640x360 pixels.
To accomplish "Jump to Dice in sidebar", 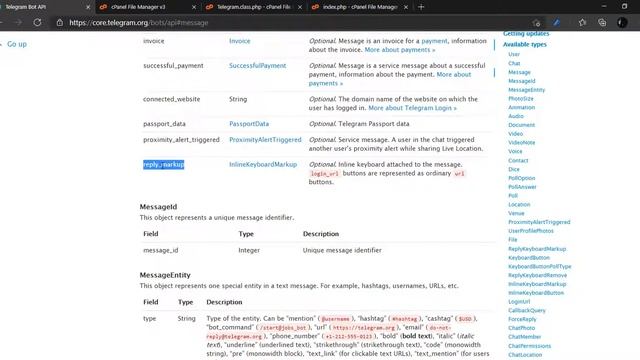I will coord(514,169).
